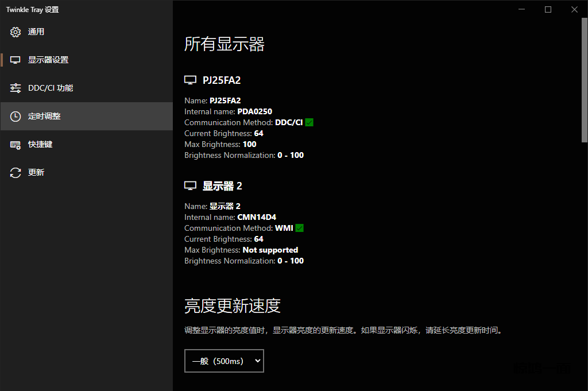This screenshot has width=588, height=391.
Task: Open the 一般（500ms）update speed dropdown
Action: pos(224,361)
